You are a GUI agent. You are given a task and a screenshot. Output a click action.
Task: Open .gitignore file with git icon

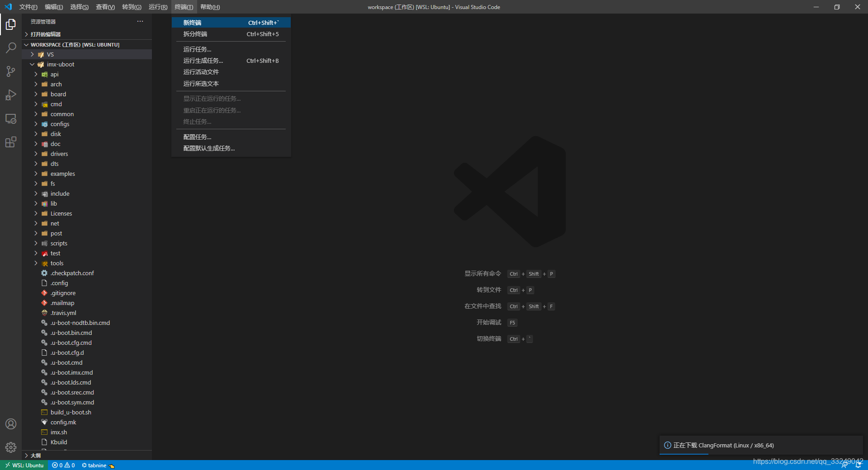[63, 293]
